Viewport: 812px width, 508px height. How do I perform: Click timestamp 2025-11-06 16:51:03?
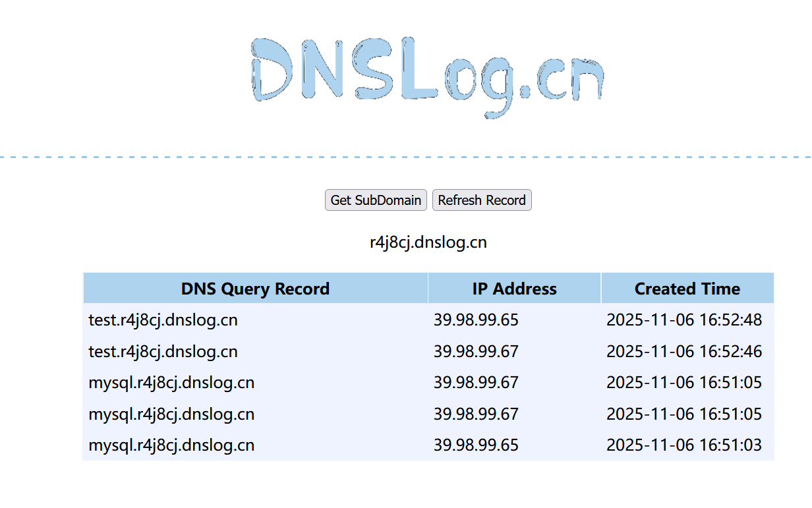[x=684, y=445]
